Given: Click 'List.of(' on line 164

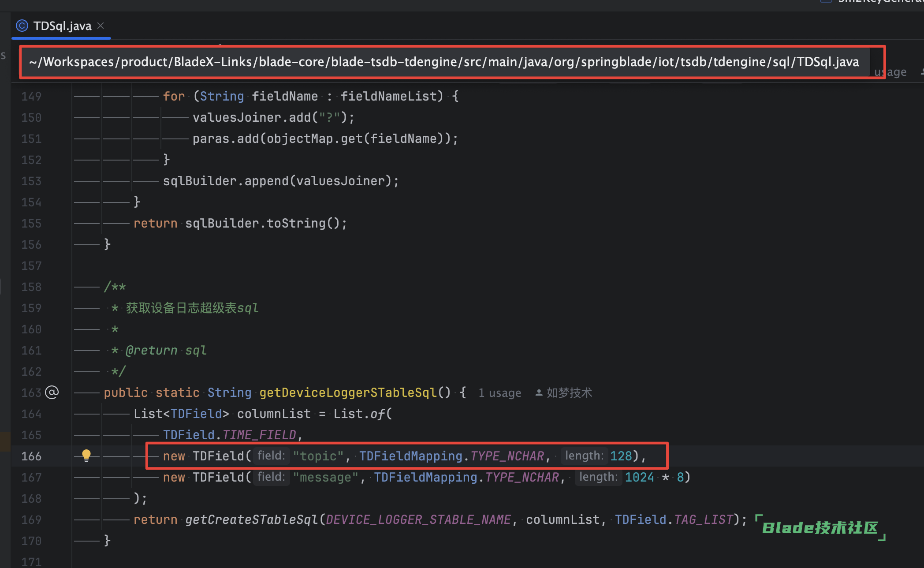Looking at the screenshot, I should [x=362, y=414].
